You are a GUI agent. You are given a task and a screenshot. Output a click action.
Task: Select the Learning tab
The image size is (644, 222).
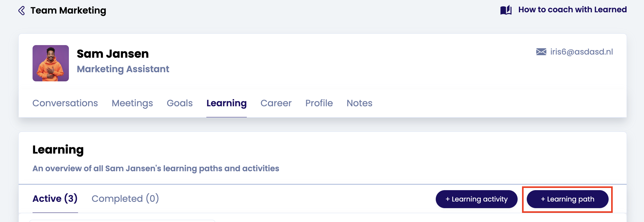point(226,103)
